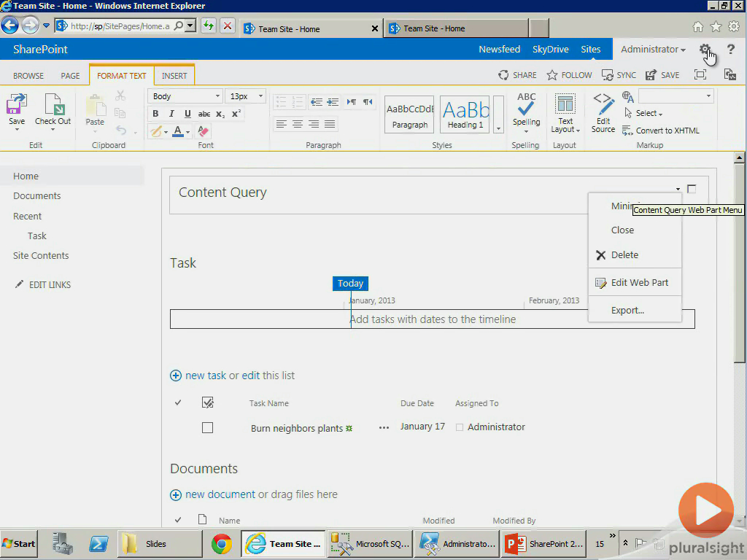
Task: Check the Administrator presence box
Action: pyautogui.click(x=460, y=427)
